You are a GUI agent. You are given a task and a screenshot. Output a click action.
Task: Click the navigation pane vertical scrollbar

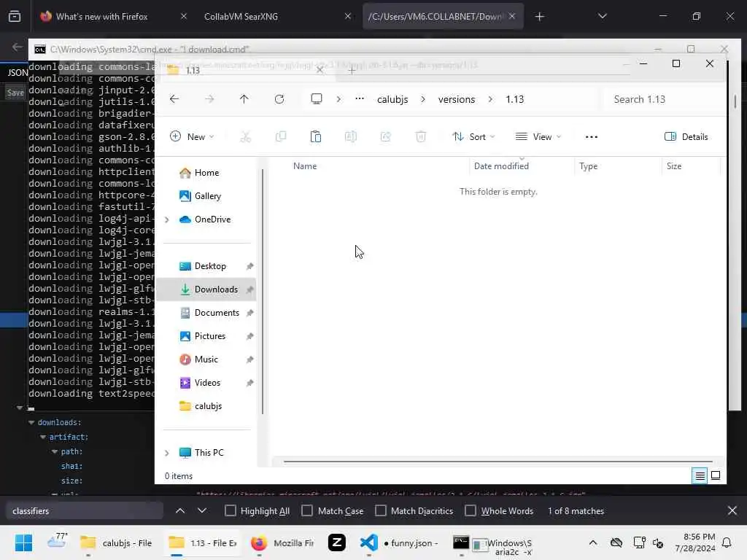pos(263,292)
